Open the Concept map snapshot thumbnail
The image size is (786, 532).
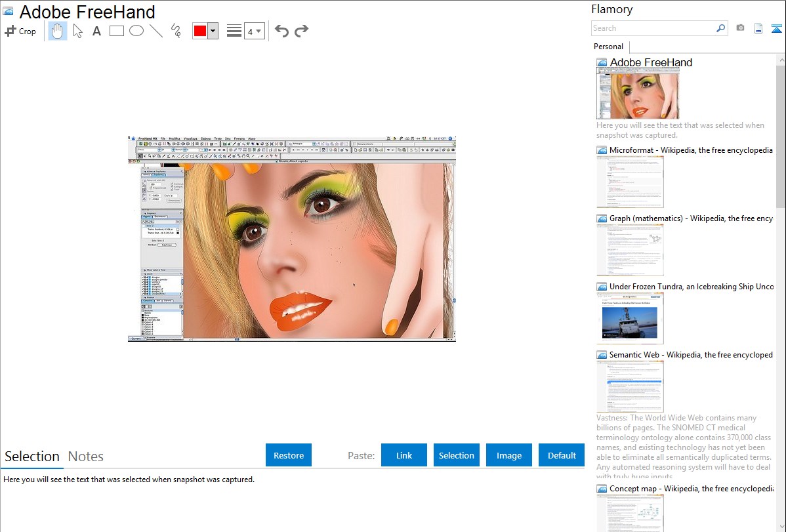coord(630,513)
